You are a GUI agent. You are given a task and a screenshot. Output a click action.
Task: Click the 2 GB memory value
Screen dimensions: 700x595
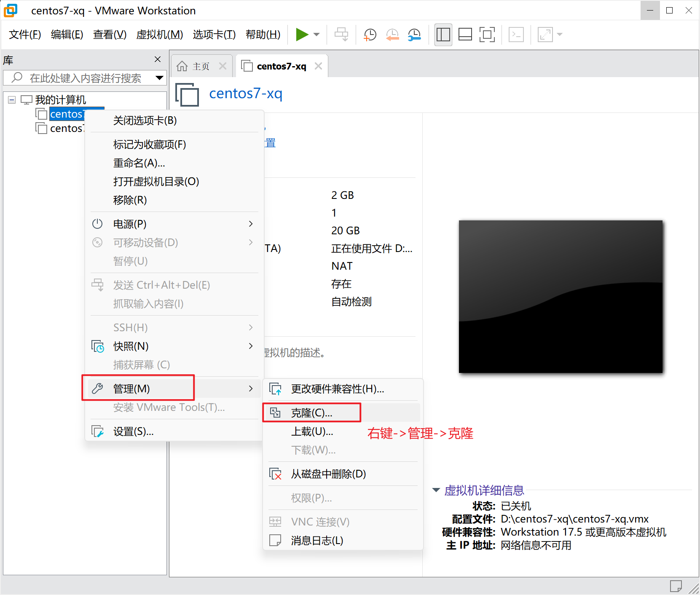pyautogui.click(x=343, y=196)
